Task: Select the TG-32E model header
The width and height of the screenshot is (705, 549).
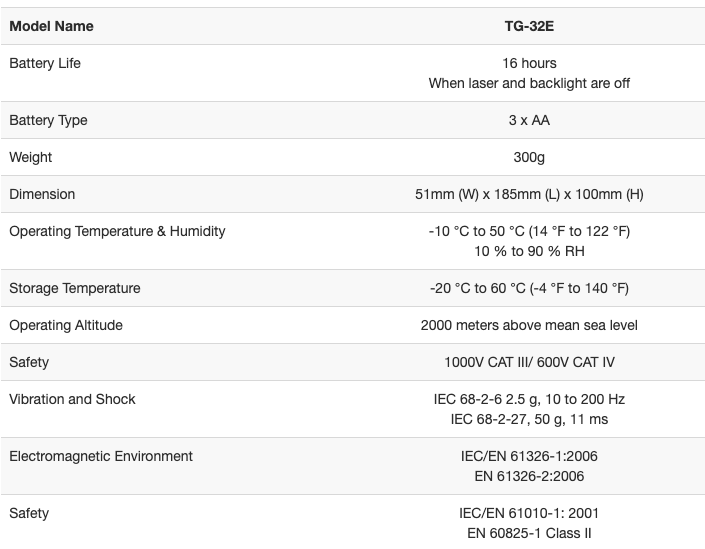Action: pos(529,26)
